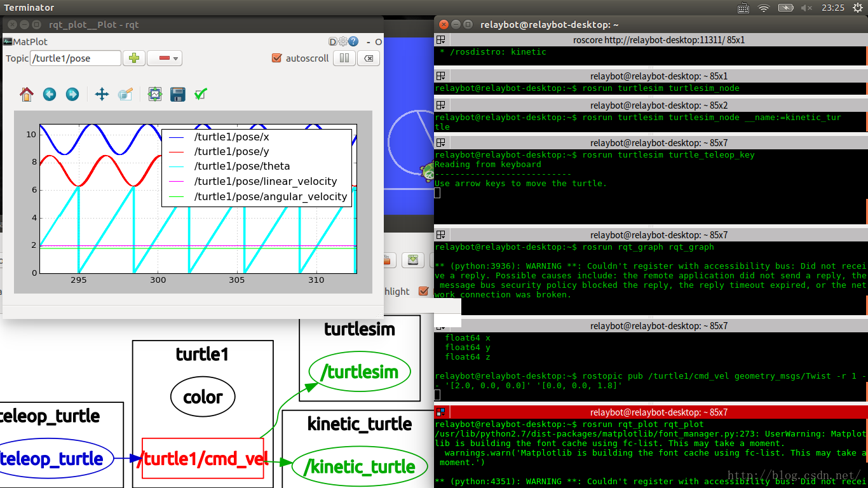Click terminal text 'Use arrow keys to move the turtle.'
Image resolution: width=868 pixels, height=488 pixels.
[521, 184]
